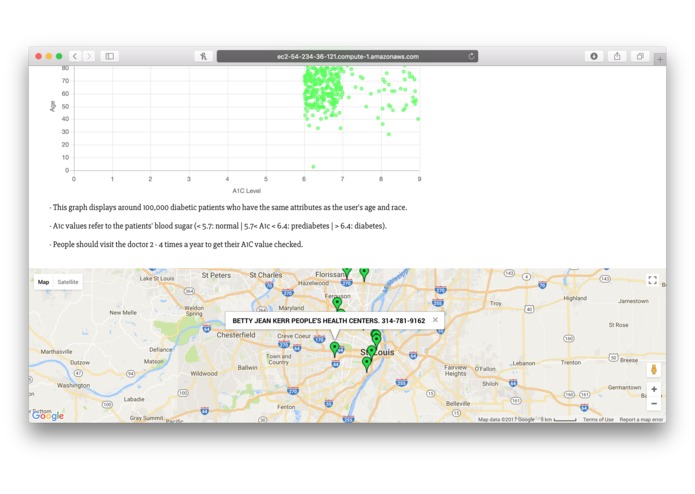Open Street View pegman icon
Image resolution: width=695 pixels, height=494 pixels.
tap(654, 370)
